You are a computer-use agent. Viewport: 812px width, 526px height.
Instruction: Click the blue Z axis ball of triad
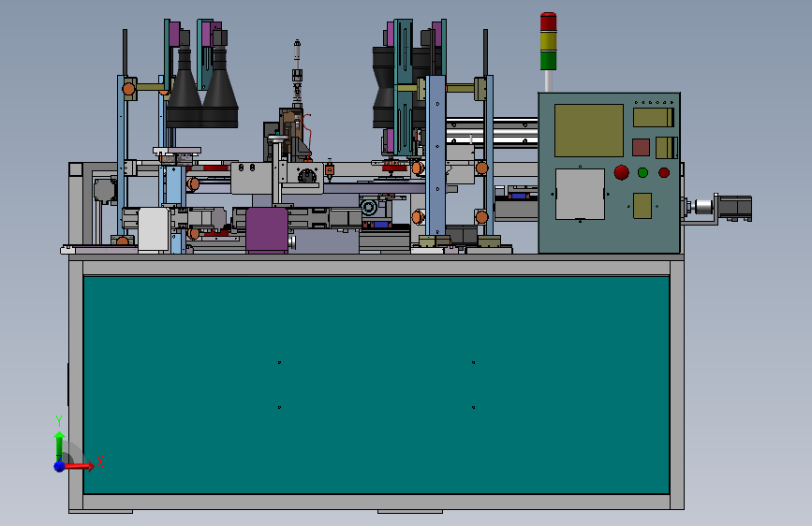click(60, 466)
